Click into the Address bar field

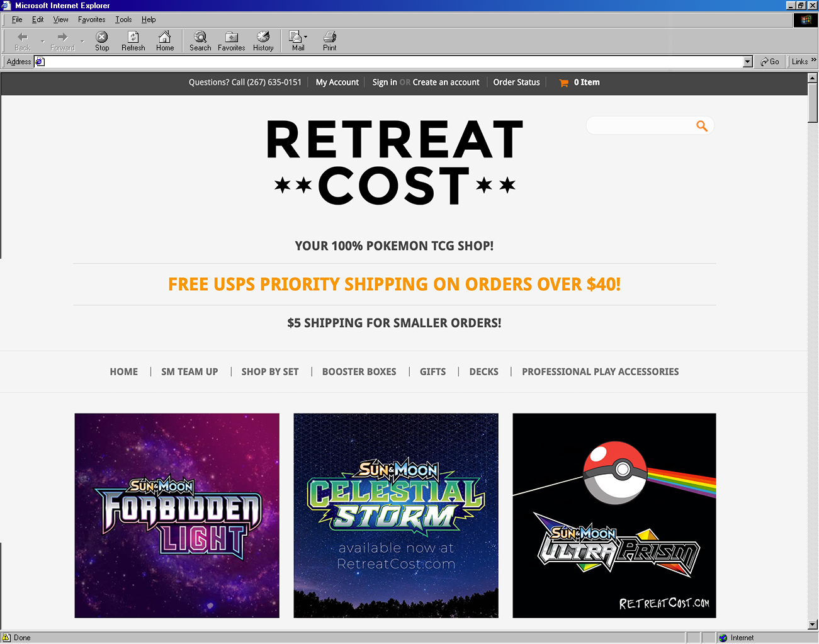click(x=394, y=62)
